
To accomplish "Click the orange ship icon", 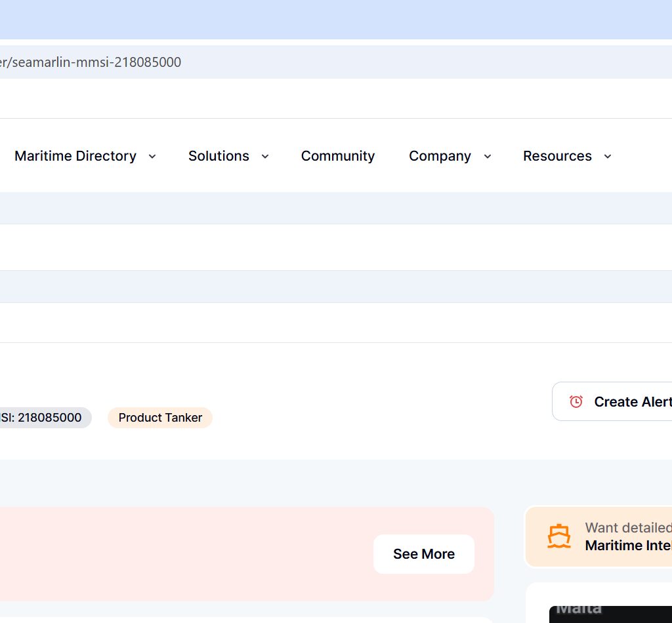I will pos(558,536).
